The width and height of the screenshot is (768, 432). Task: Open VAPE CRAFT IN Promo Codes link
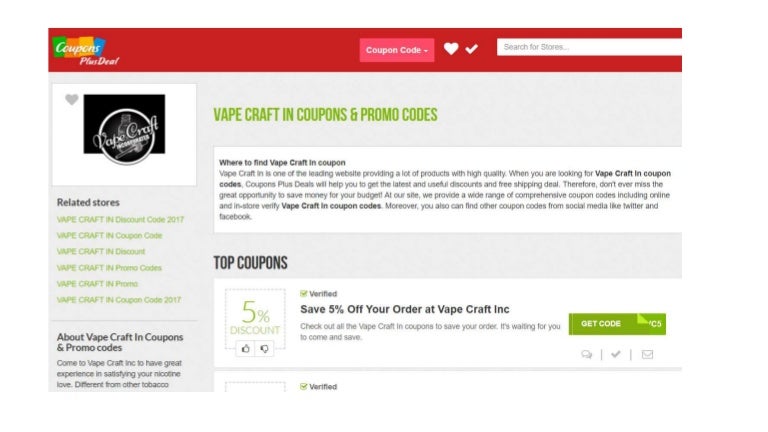[109, 268]
